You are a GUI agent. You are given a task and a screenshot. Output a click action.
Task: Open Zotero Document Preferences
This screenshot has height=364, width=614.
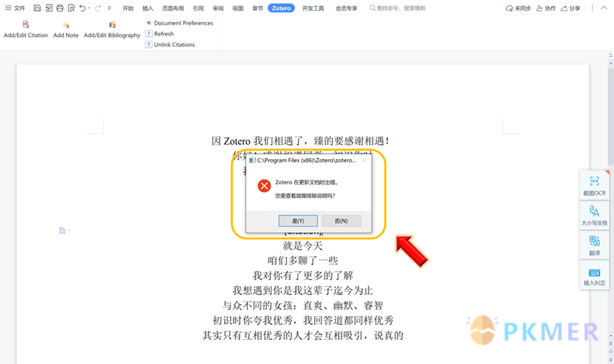coord(180,23)
